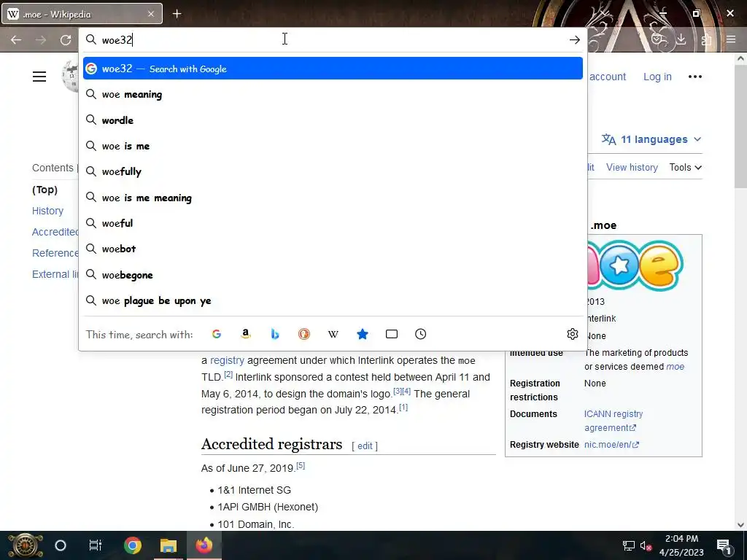Open Wikipedia personal tools ellipsis menu
Viewport: 747px width, 560px height.
(x=695, y=77)
